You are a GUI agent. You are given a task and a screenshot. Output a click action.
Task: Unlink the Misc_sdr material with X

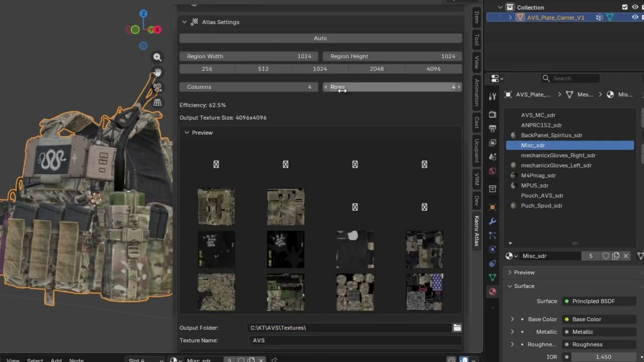tap(626, 256)
